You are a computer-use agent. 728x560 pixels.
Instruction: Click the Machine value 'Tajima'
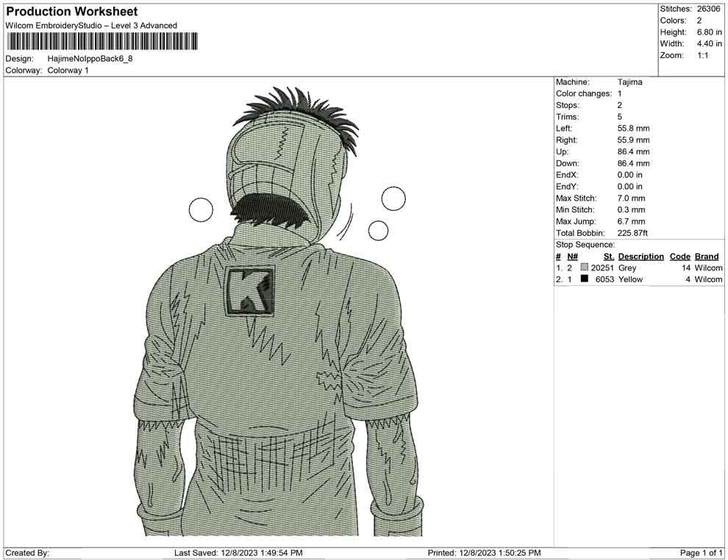630,82
